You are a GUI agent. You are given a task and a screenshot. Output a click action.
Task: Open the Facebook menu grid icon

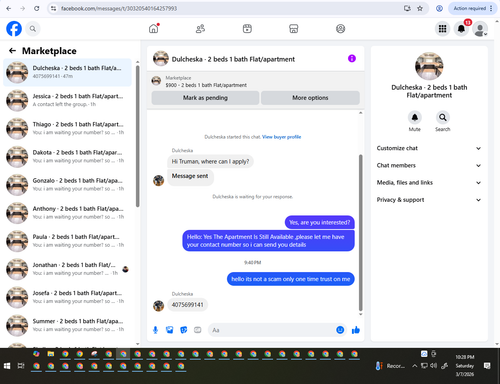click(x=442, y=29)
